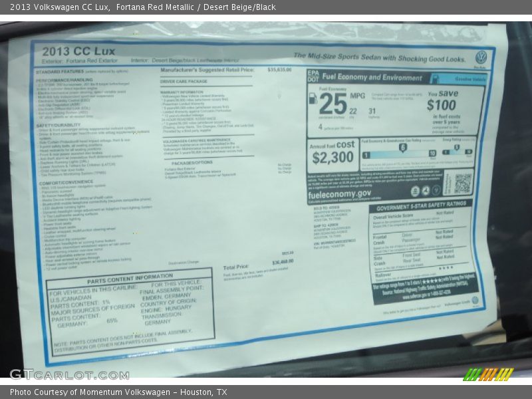The image size is (532, 399).
Task: Click 'PARTS CONTENT INFORMATION' box title
Action: pos(130,279)
